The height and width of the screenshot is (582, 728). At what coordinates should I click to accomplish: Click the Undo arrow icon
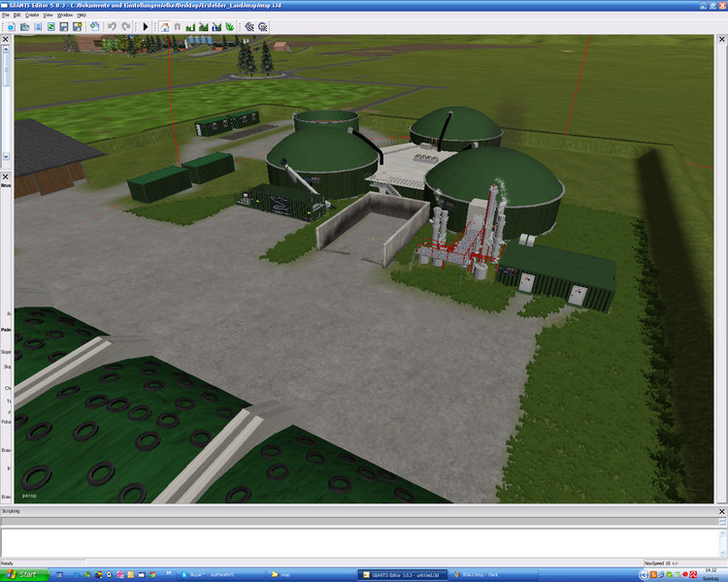pyautogui.click(x=112, y=27)
